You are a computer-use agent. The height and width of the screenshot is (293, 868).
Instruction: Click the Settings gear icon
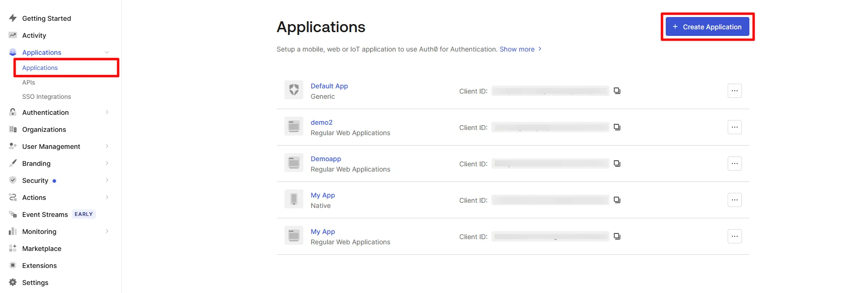pyautogui.click(x=13, y=282)
